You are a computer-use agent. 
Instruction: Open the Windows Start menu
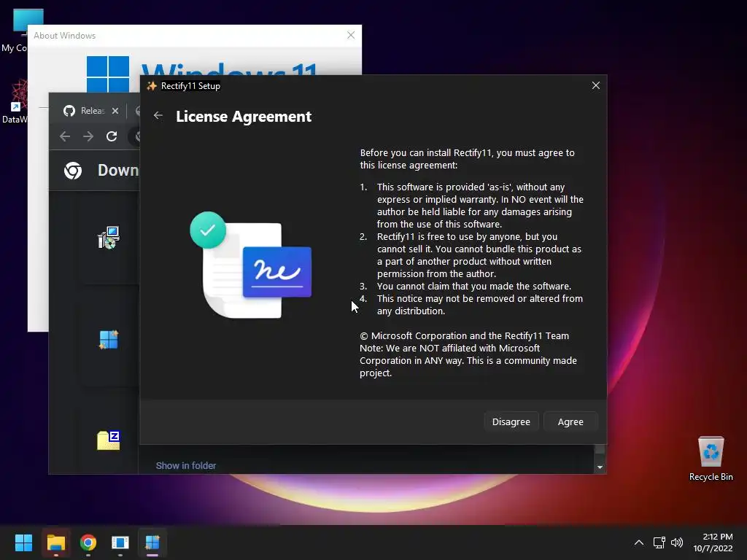(23, 542)
